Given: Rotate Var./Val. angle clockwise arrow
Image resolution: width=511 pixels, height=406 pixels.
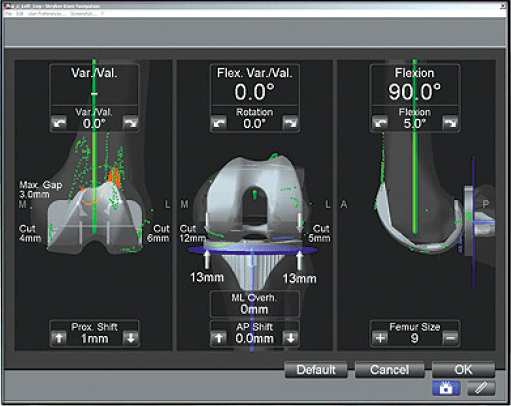Looking at the screenshot, I should point(130,123).
